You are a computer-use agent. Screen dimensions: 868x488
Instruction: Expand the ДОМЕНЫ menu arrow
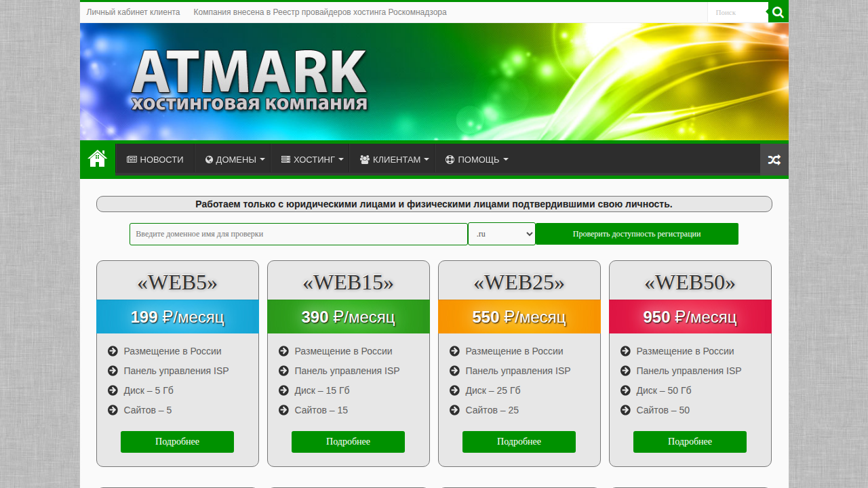[x=262, y=160]
